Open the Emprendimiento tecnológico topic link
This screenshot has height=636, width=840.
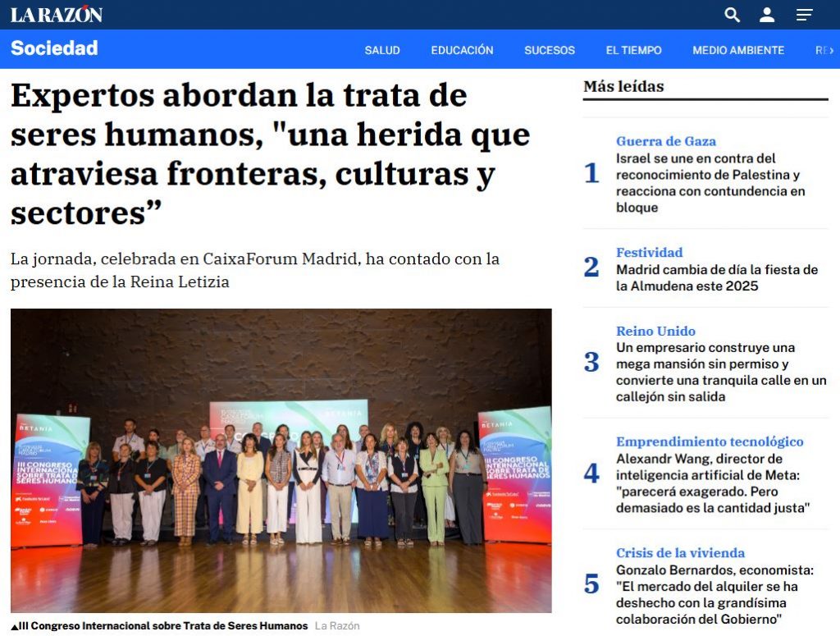pos(710,442)
